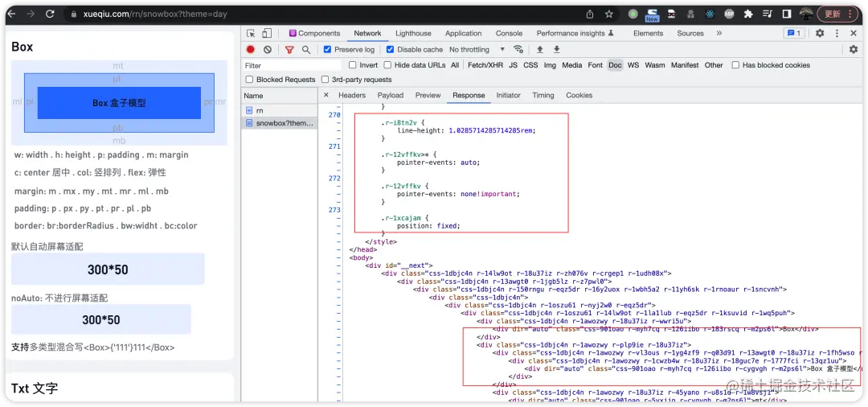Viewport: 868px width, 407px height.
Task: Toggle the red filter funnel icon
Action: [289, 49]
